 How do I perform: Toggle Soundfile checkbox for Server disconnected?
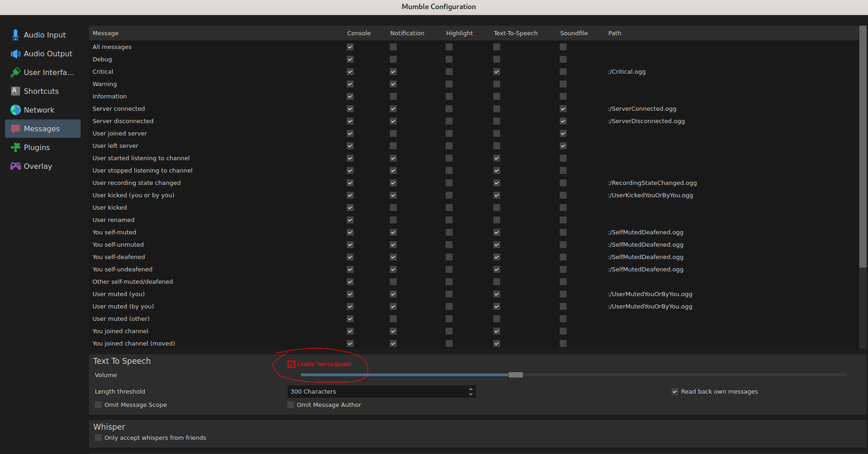pos(563,121)
